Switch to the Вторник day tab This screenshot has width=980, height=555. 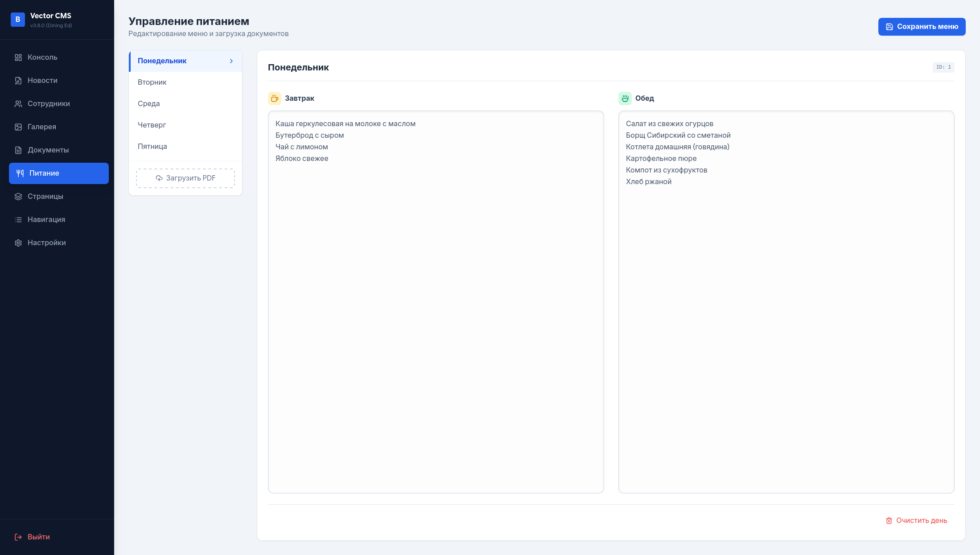152,82
